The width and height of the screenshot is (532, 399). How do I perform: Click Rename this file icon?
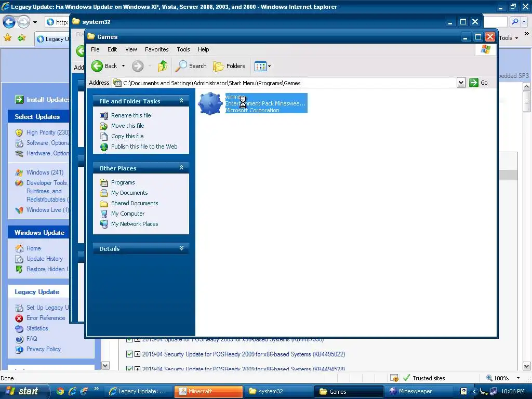[x=104, y=115]
